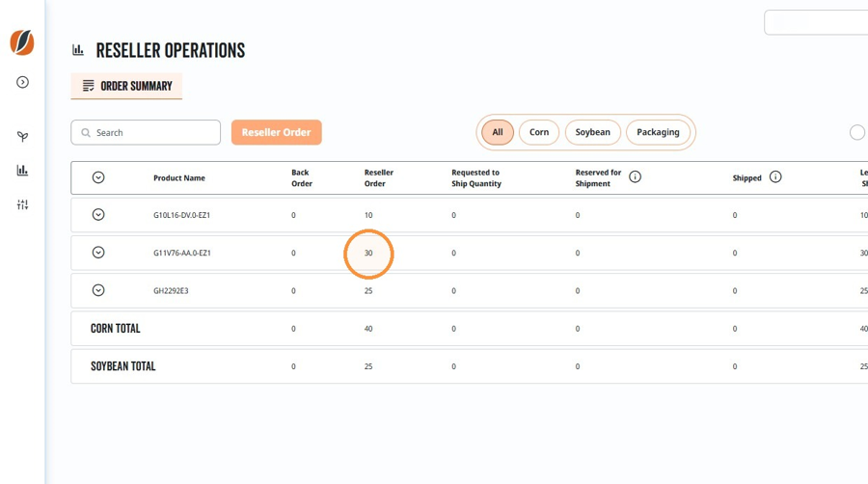Screen dimensions: 868x484
Task: Expand the G10L16-DV.0-EZ1 row
Action: (x=98, y=215)
